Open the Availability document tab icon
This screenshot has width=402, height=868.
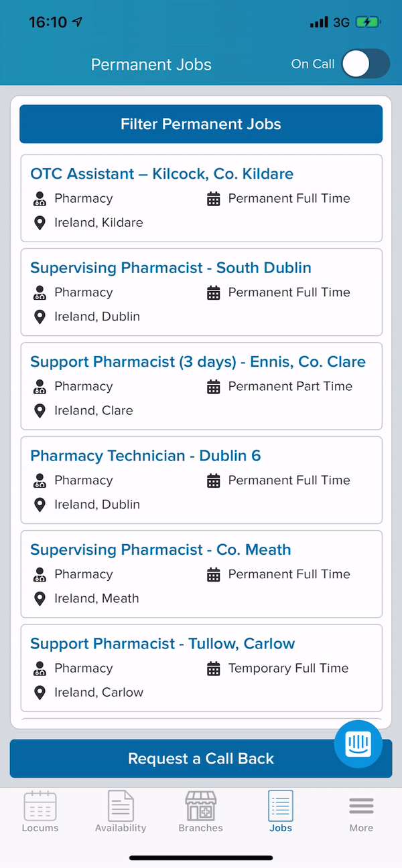121,806
